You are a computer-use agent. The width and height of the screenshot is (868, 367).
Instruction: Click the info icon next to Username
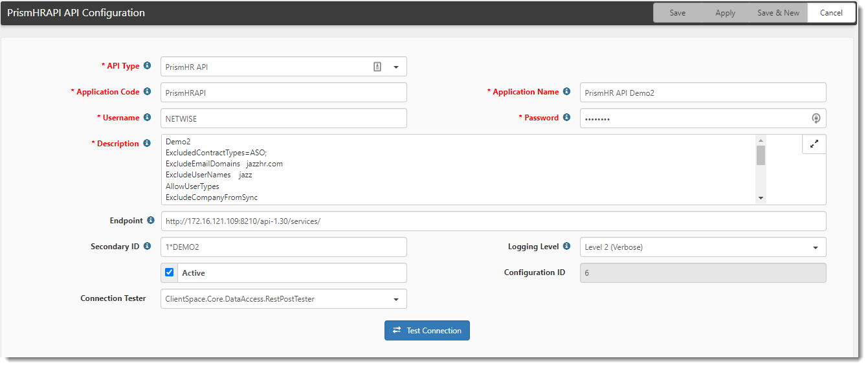(x=147, y=118)
